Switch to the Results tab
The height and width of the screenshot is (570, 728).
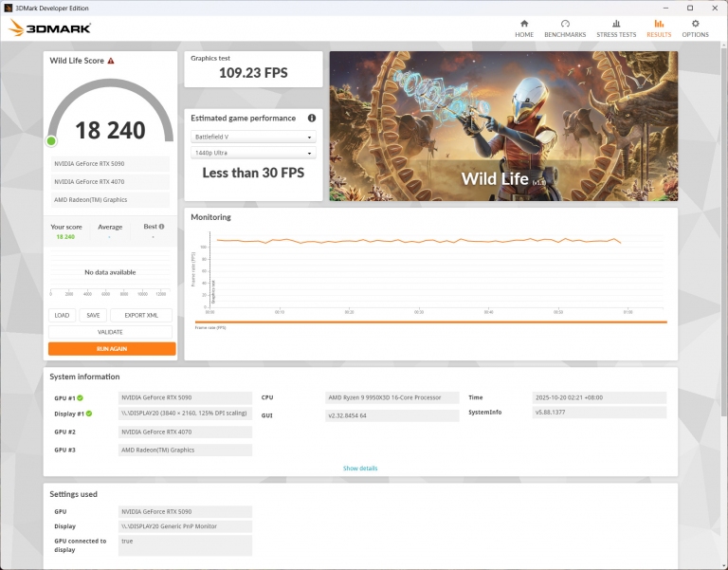coord(659,28)
